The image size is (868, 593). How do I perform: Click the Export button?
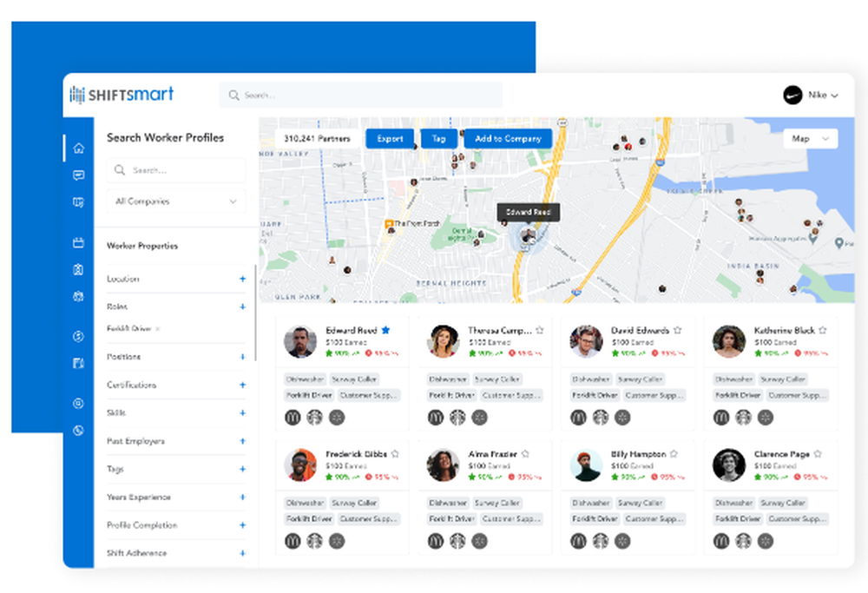click(x=390, y=138)
